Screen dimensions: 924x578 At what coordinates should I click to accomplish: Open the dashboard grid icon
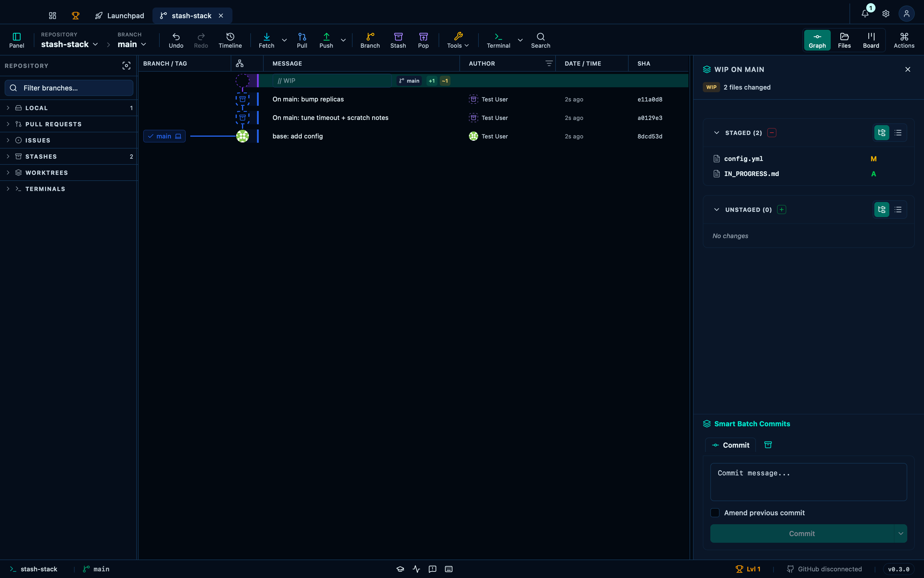[53, 16]
